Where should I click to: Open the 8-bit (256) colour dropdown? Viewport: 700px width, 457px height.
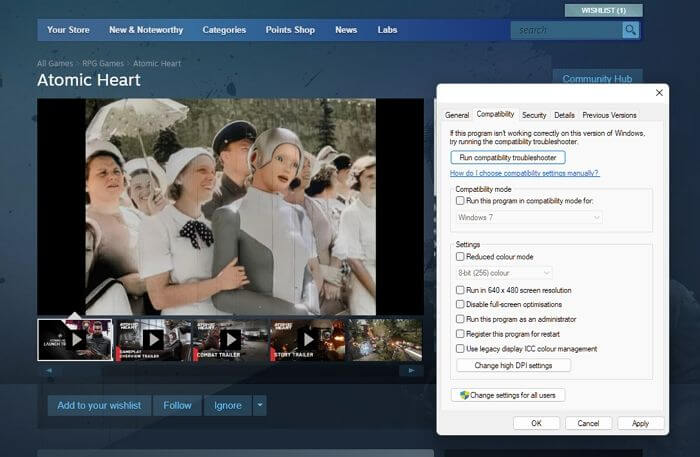(504, 273)
